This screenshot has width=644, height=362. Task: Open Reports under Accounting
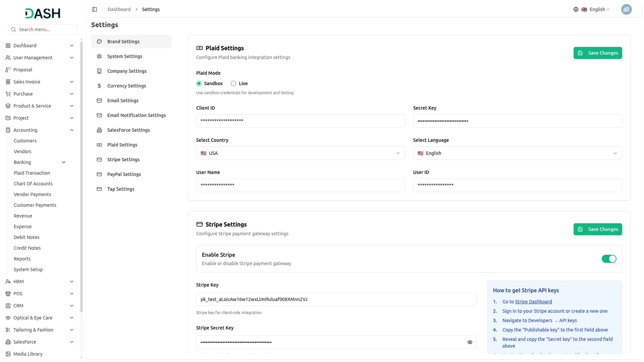tap(22, 259)
